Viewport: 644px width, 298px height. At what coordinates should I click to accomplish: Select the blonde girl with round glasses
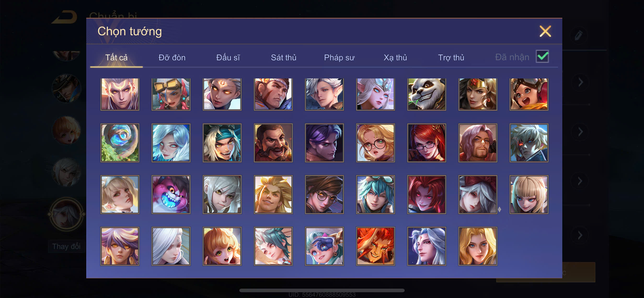375,143
